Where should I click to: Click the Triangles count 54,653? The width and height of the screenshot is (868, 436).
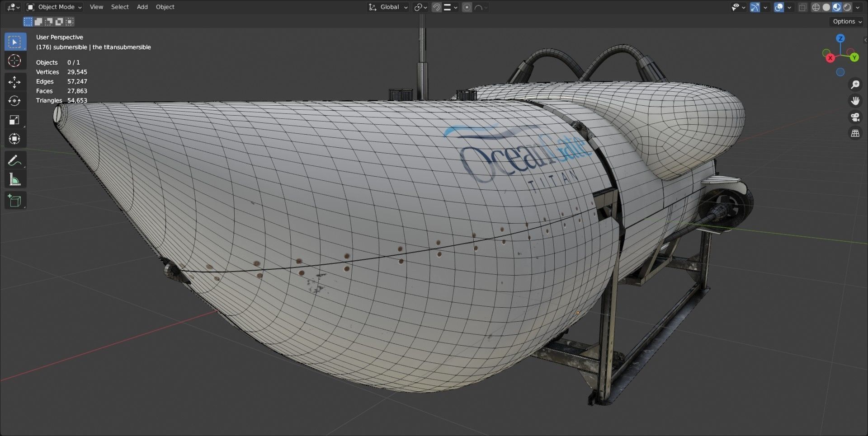[x=77, y=100]
